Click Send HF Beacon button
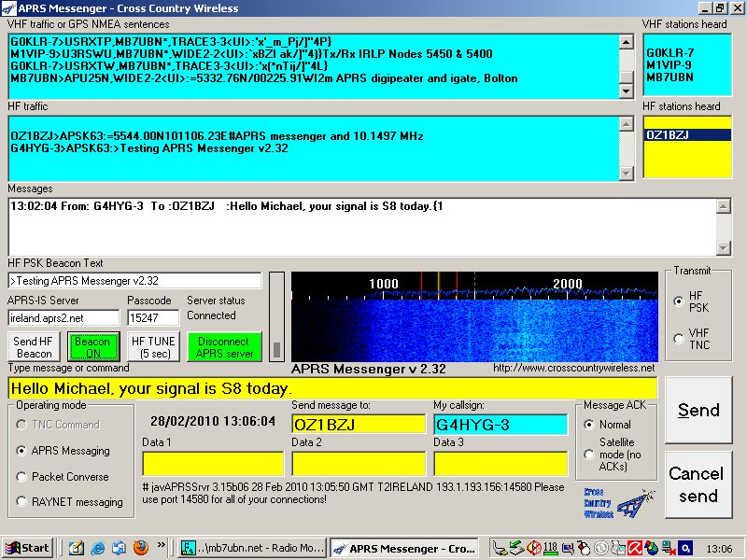 coord(34,346)
